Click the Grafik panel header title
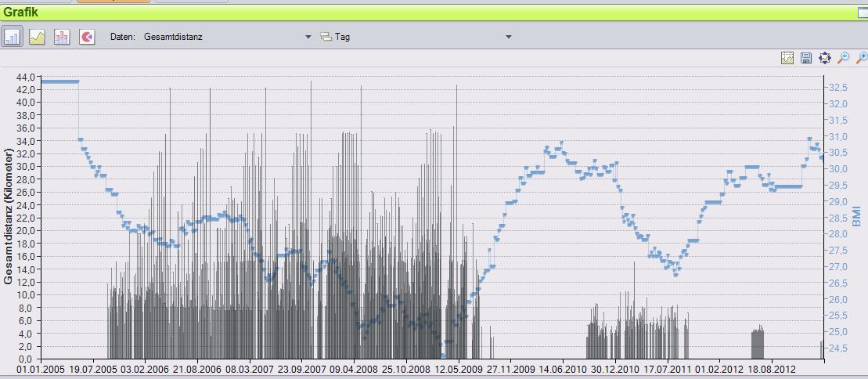Viewport: 868px width, 379px height. pyautogui.click(x=20, y=13)
